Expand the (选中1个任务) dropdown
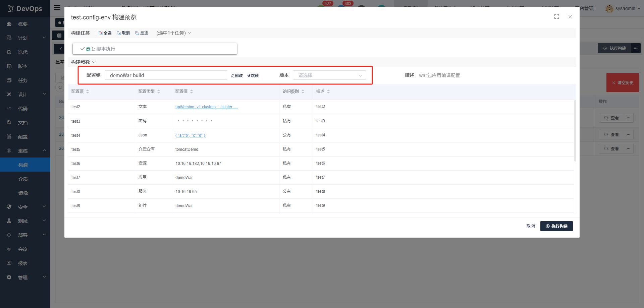Image resolution: width=644 pixels, height=308 pixels. (174, 33)
